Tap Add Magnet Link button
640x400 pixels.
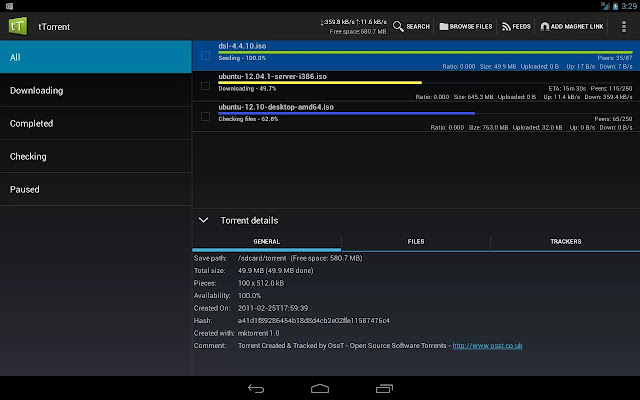coord(571,27)
